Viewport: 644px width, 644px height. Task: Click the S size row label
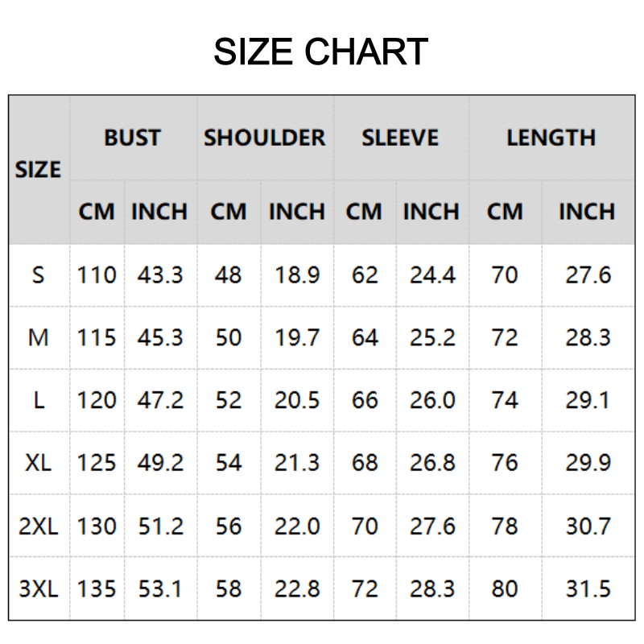pyautogui.click(x=38, y=275)
